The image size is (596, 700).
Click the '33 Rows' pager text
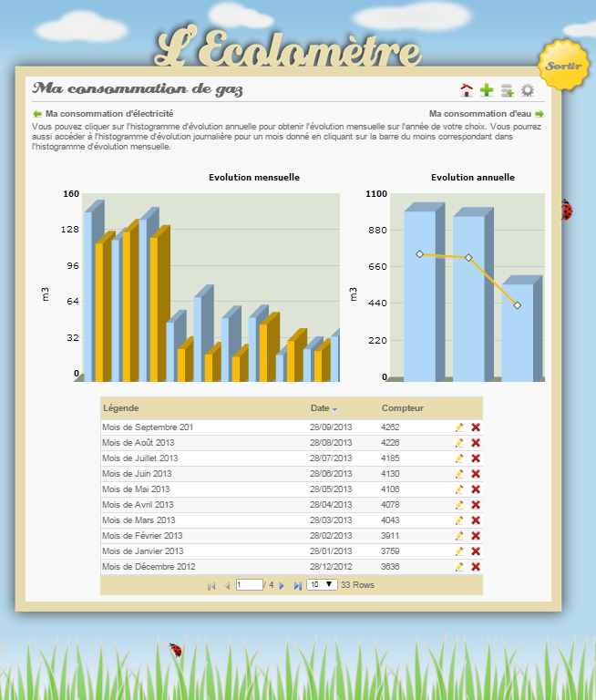357,585
